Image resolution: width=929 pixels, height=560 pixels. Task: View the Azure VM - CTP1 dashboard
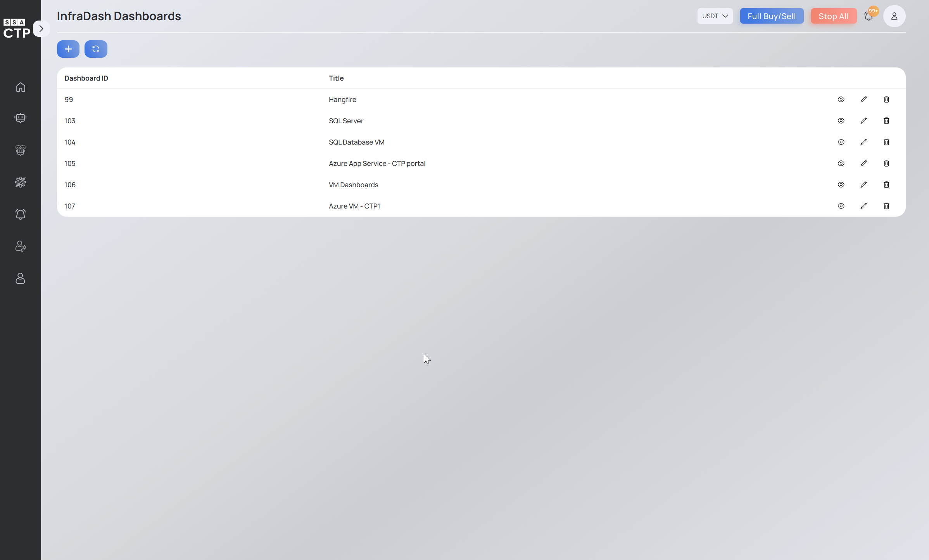[x=841, y=206]
